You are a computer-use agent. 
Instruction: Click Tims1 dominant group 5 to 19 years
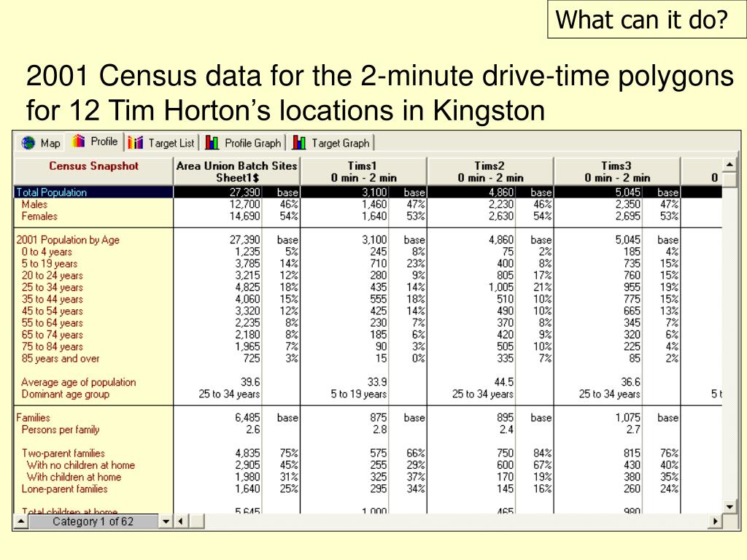pyautogui.click(x=359, y=394)
